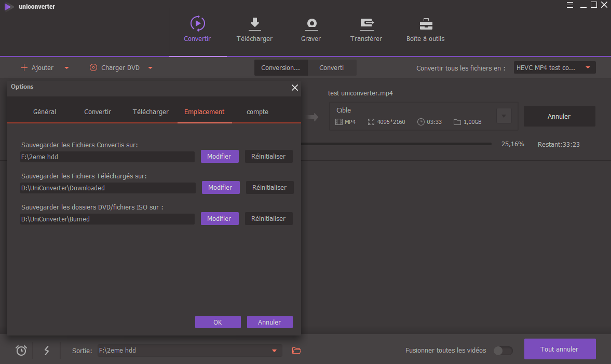
Task: Click the Tout annuler button
Action: (x=560, y=349)
